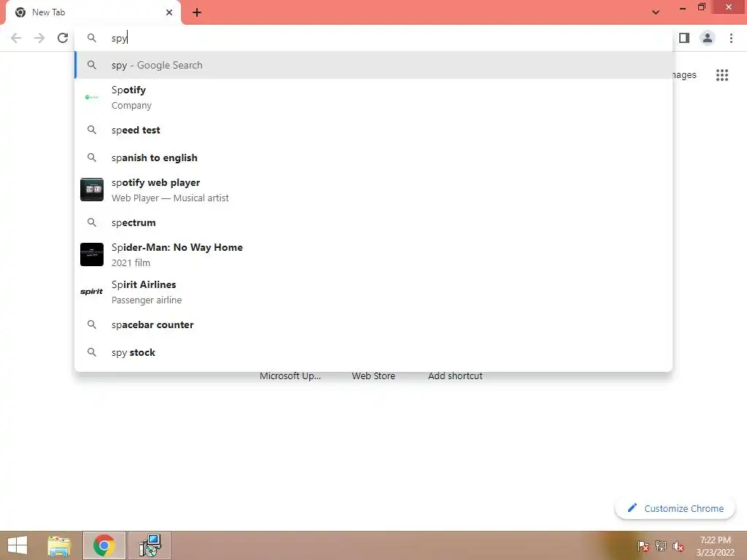747x560 pixels.
Task: Click the spotify web player thumbnail
Action: 91,190
